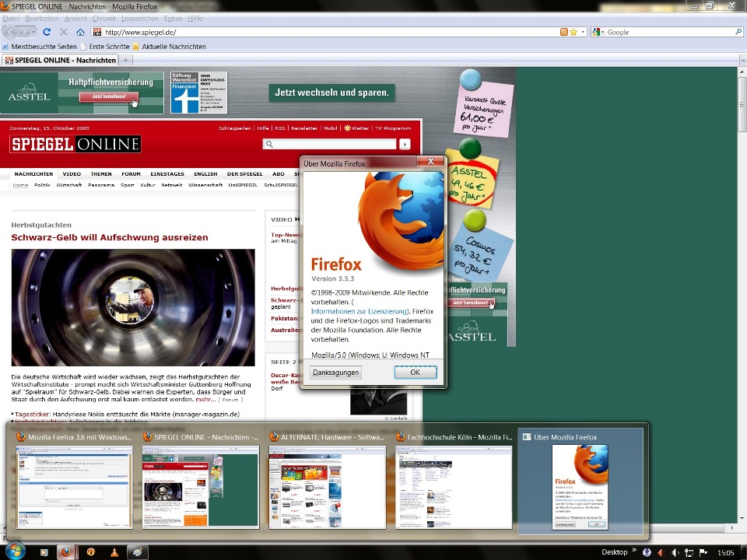Click the Stop loading X icon
Viewport: 747px width, 560px height.
pyautogui.click(x=63, y=32)
